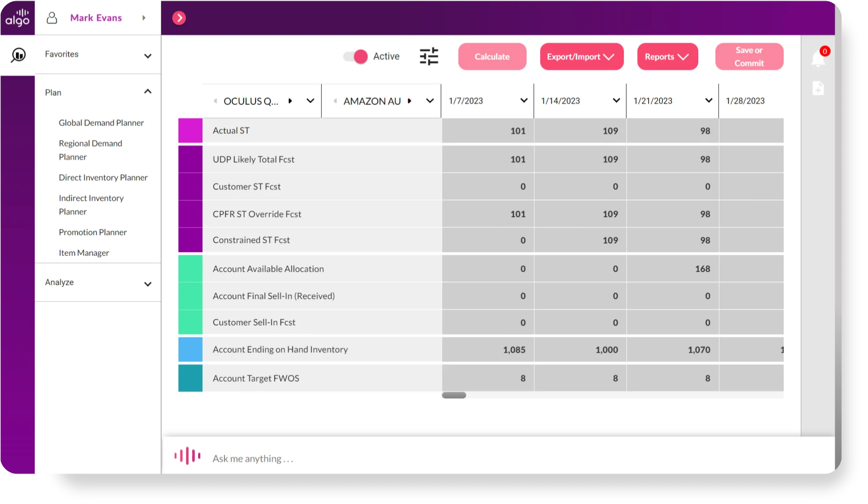Open the Export/Import menu button
Screen dimensions: 868x504
pyautogui.click(x=581, y=57)
